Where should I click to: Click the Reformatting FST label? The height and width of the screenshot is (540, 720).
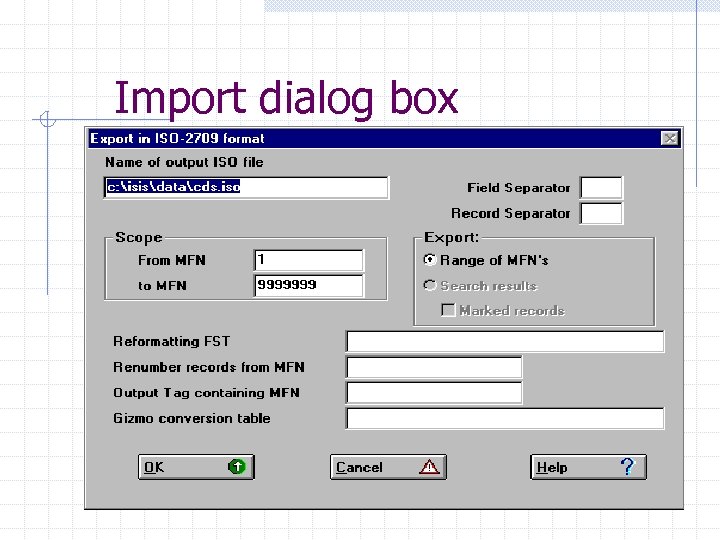pyautogui.click(x=171, y=341)
